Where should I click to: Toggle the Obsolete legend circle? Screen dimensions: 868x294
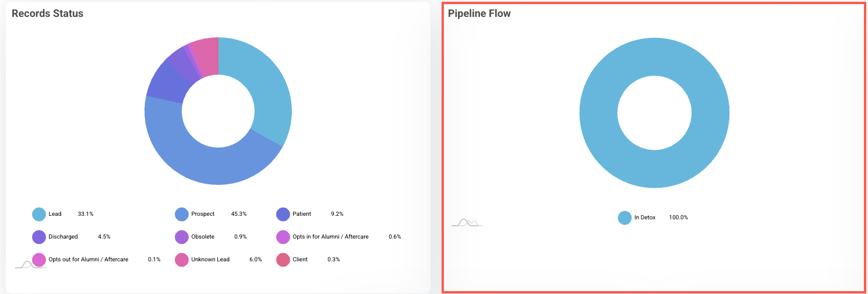click(x=182, y=237)
